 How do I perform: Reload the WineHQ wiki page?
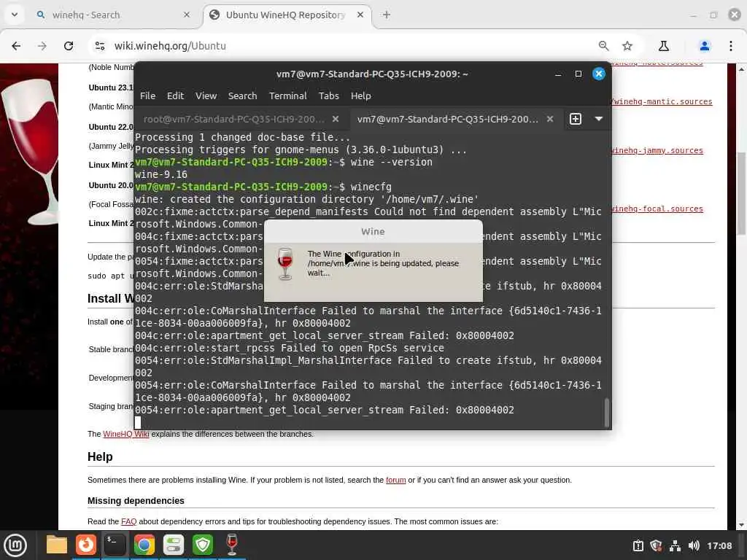coord(69,46)
